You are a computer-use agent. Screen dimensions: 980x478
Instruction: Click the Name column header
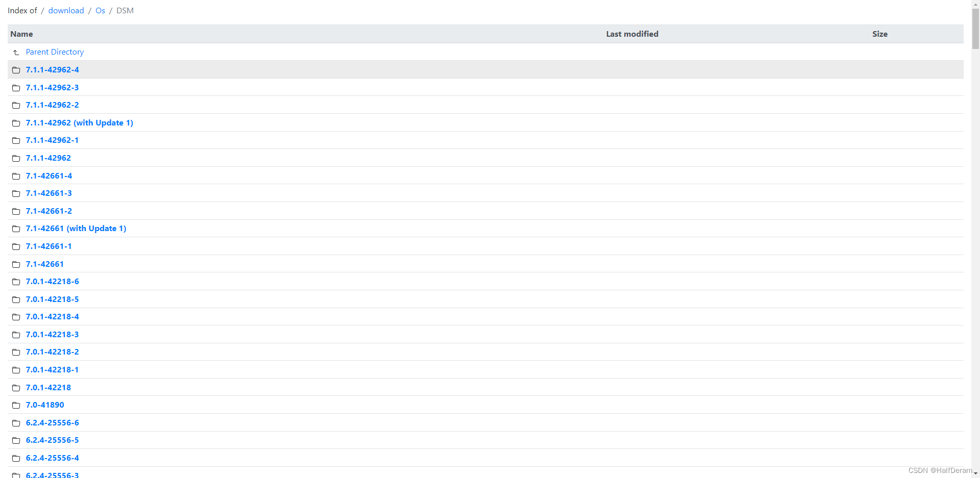(21, 34)
